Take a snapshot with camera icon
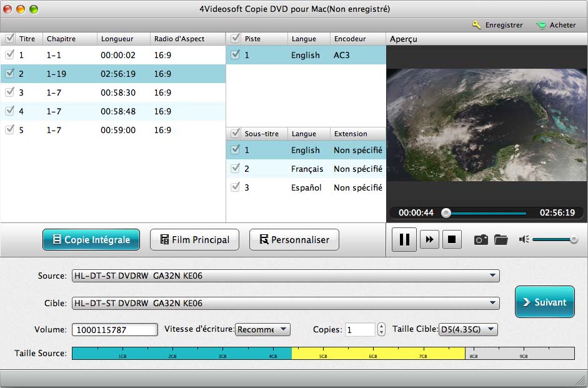This screenshot has width=588, height=388. click(481, 240)
